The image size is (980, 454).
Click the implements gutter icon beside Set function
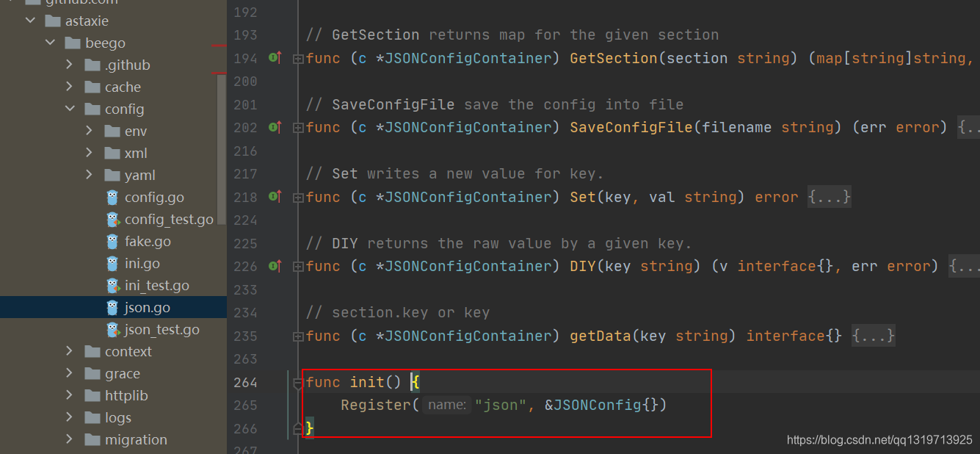coord(275,196)
